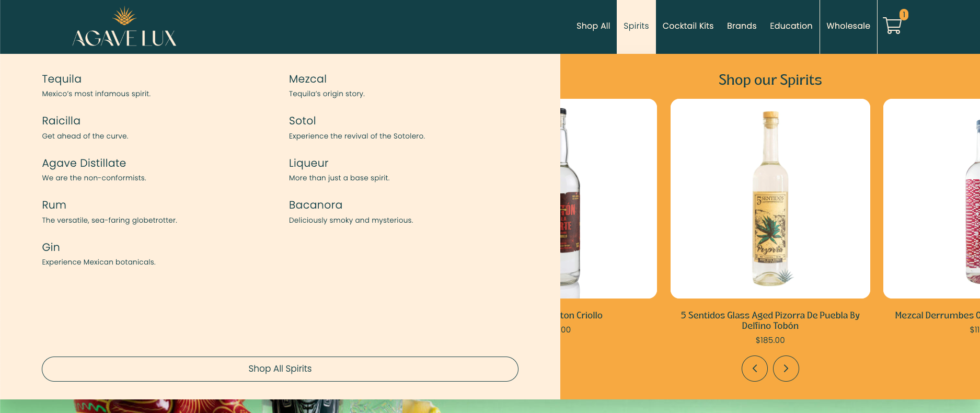
Task: Open Cocktail Kits navigation item
Action: coord(687,26)
